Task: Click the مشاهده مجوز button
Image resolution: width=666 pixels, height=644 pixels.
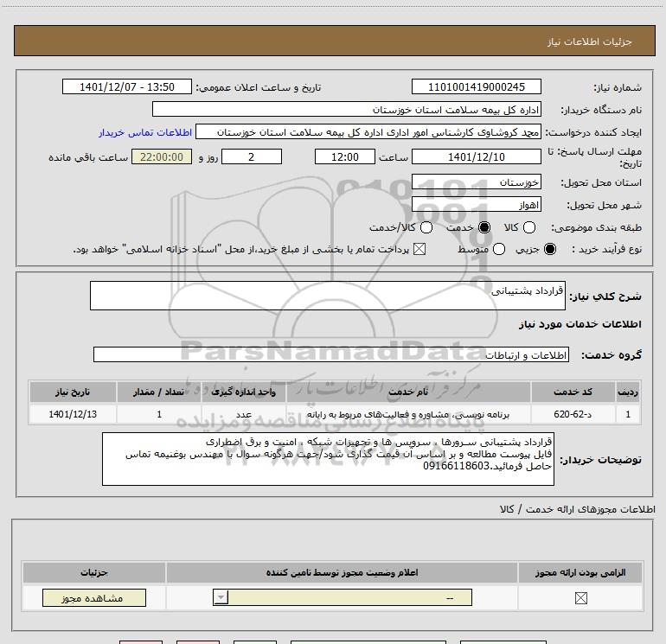Action: (x=94, y=597)
